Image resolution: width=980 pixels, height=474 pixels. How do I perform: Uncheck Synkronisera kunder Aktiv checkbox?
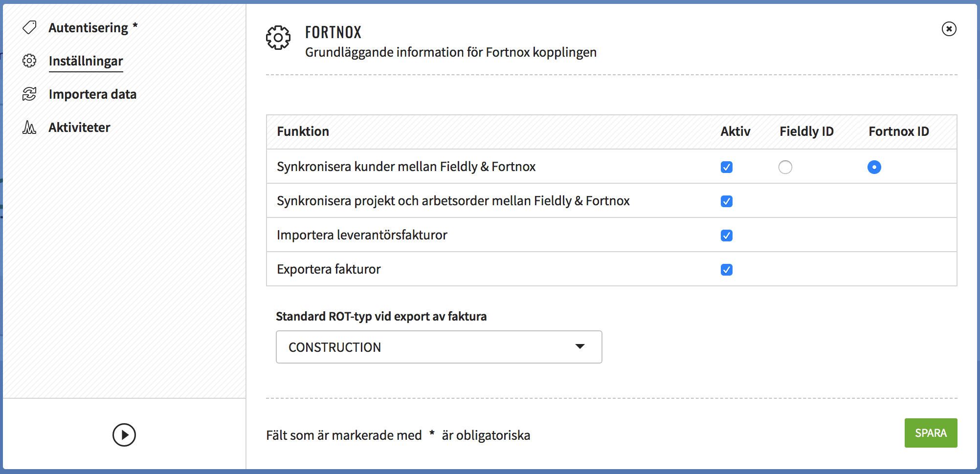tap(727, 167)
